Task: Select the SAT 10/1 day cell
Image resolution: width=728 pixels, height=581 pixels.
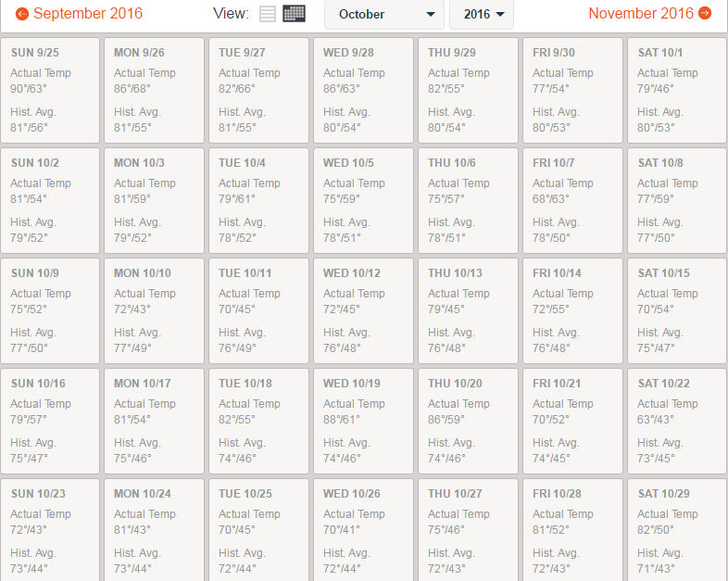Action: point(677,91)
